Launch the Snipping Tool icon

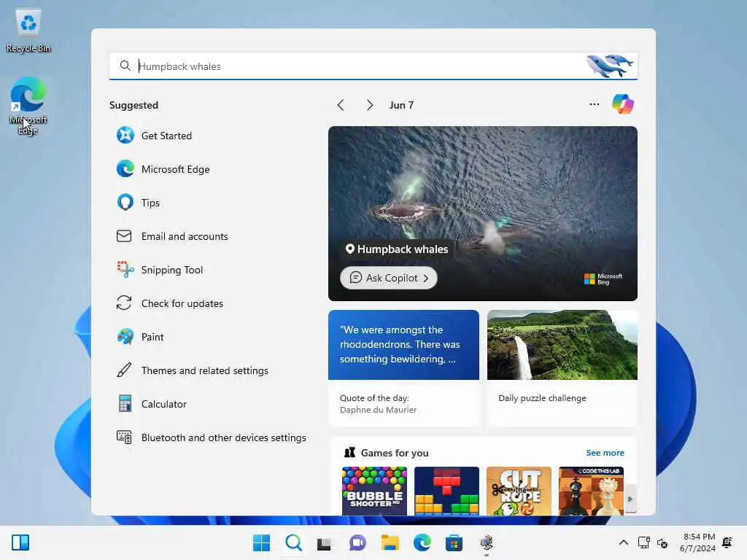click(x=125, y=270)
